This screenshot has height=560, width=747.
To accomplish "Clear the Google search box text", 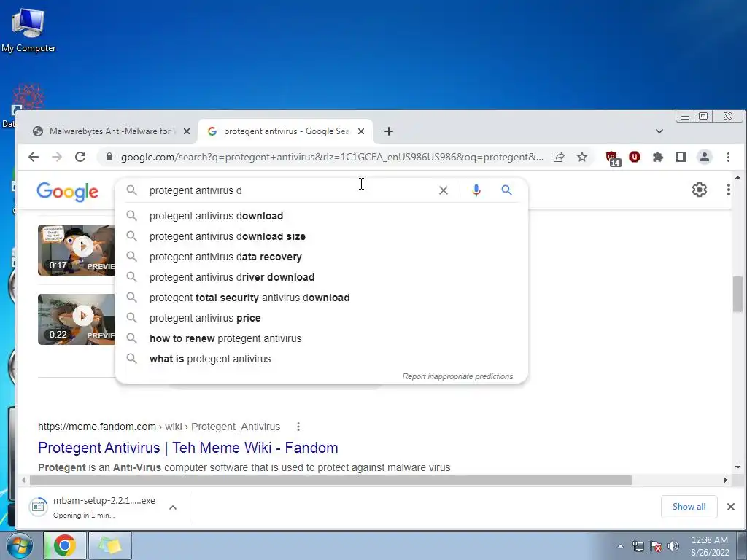I will coord(444,190).
